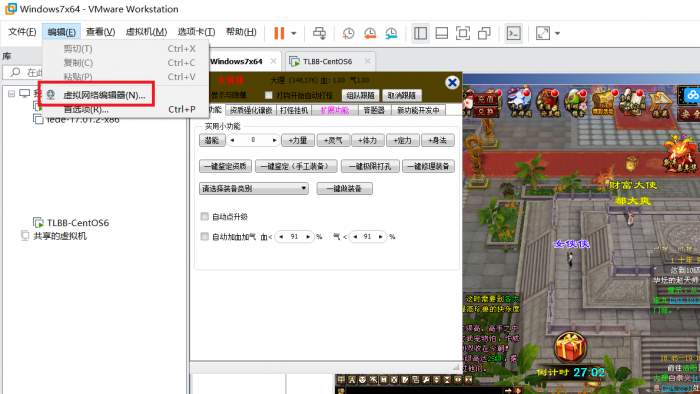Enable the 自动加血加气 checkbox

pos(204,236)
